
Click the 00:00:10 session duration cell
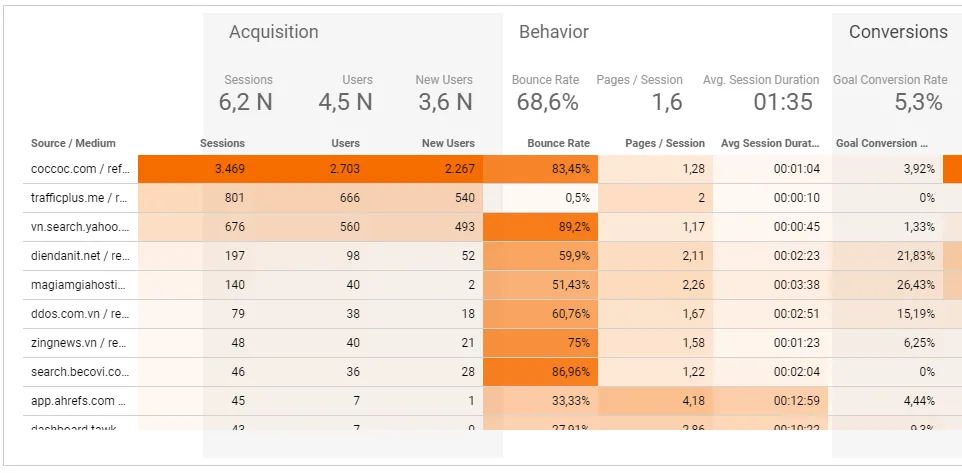[x=771, y=198]
